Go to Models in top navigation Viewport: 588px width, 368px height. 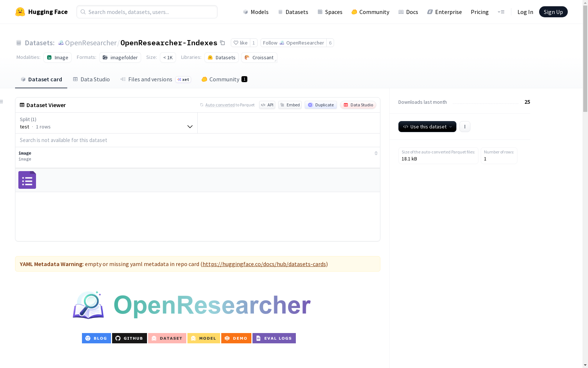coord(256,12)
